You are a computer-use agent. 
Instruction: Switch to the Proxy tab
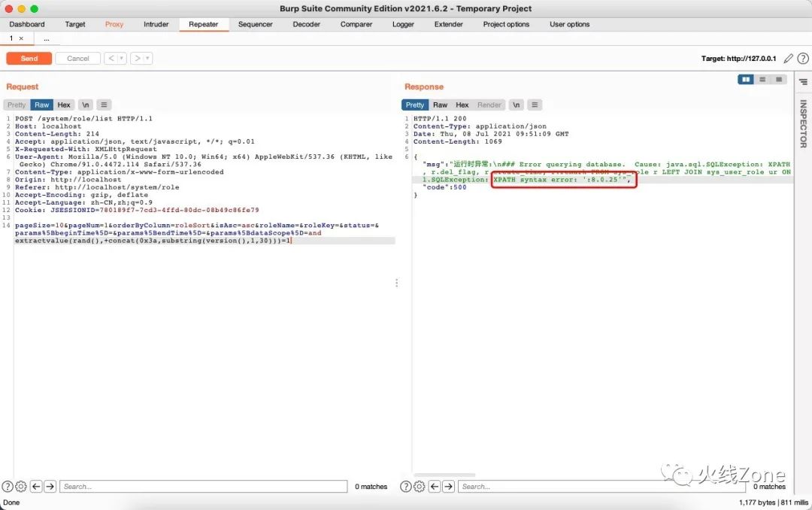coord(114,24)
